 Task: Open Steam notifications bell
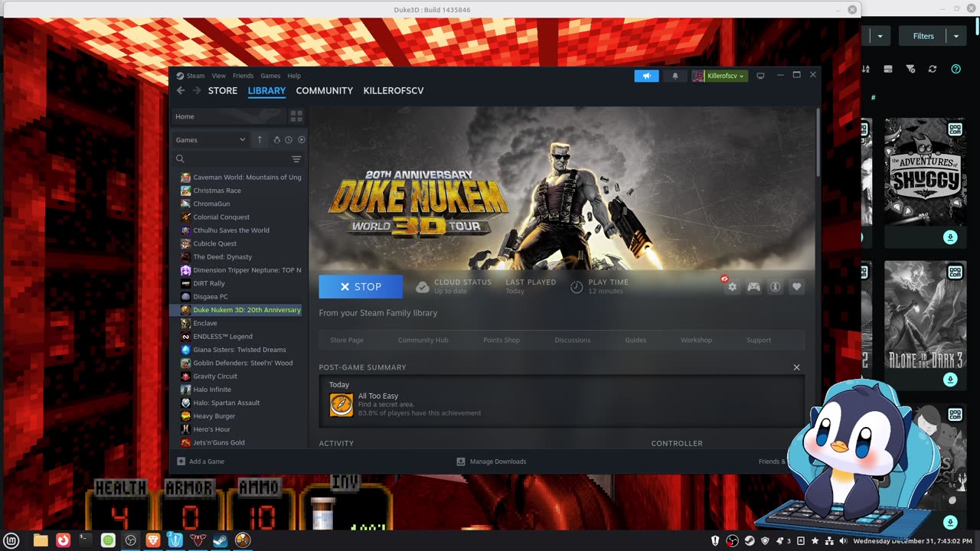tap(675, 76)
